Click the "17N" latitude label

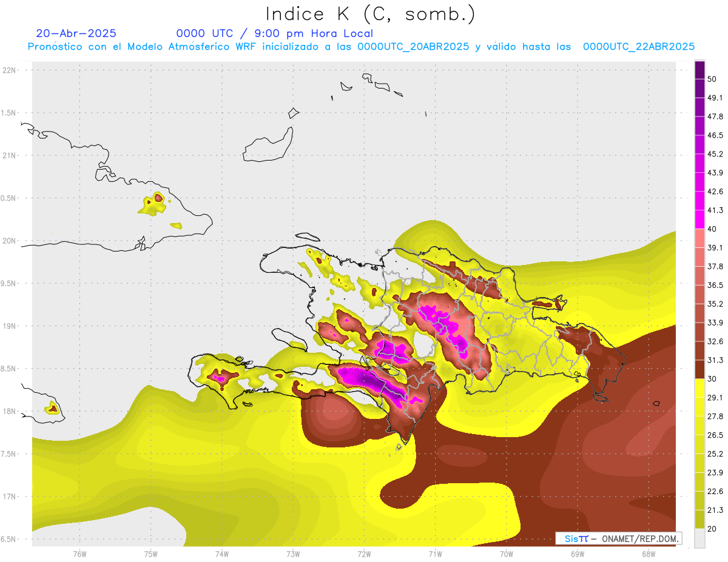[x=10, y=497]
